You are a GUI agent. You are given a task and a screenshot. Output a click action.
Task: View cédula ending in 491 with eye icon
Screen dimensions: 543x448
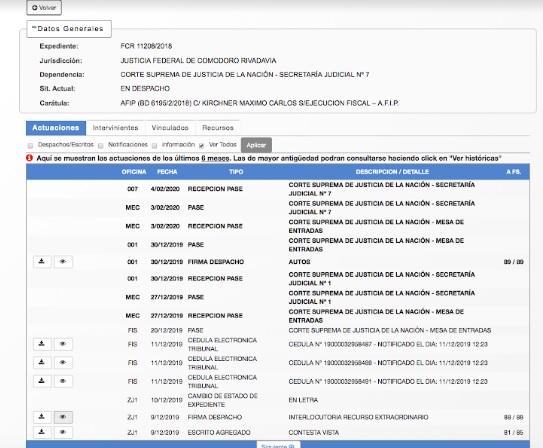[63, 381]
